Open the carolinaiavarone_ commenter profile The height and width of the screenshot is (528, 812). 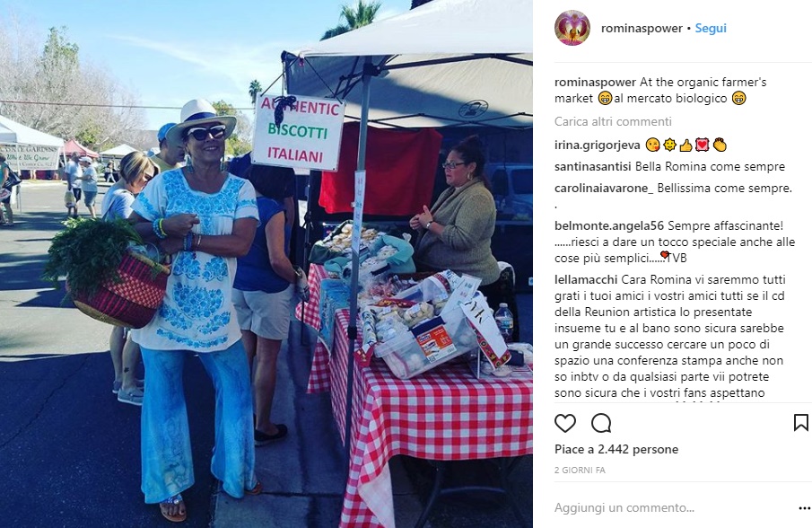(605, 189)
